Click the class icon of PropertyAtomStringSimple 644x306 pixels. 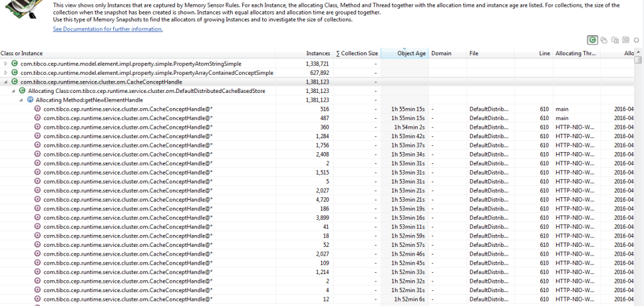pos(15,64)
